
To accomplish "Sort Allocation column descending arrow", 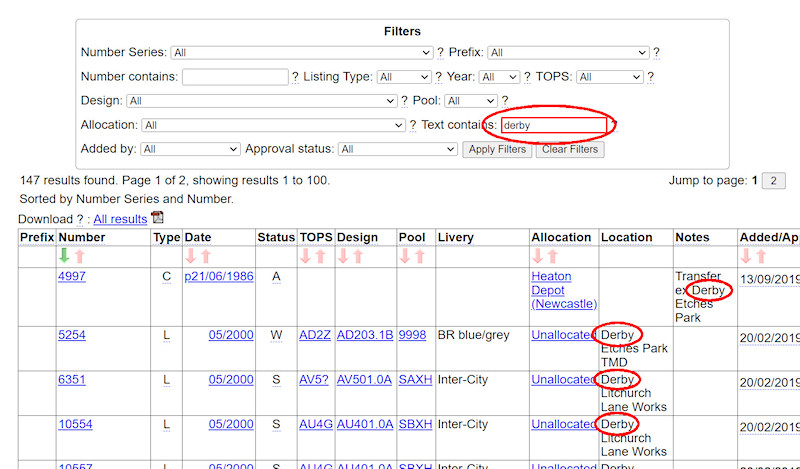I will point(537,257).
